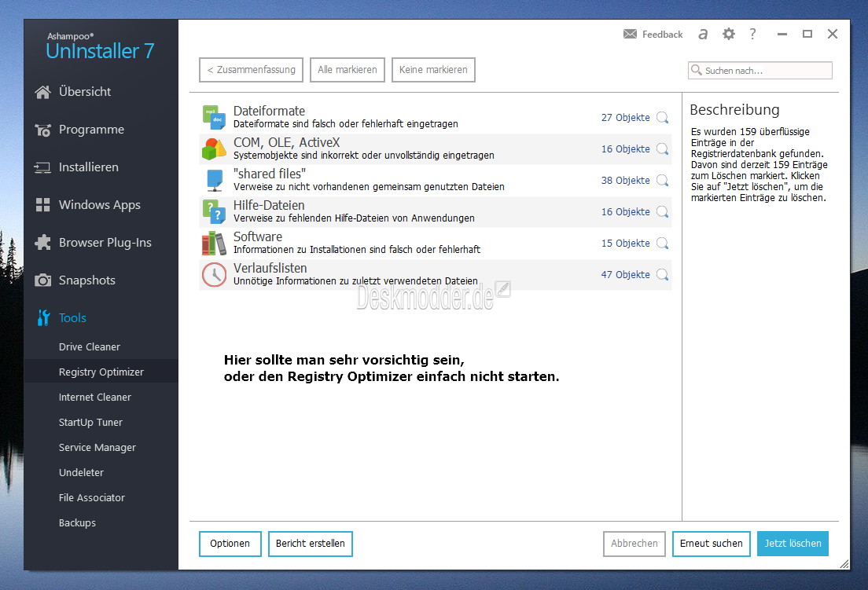Click magnifier in the Hilfe-Dateien row
Image resolution: width=868 pixels, height=590 pixels.
coord(663,212)
